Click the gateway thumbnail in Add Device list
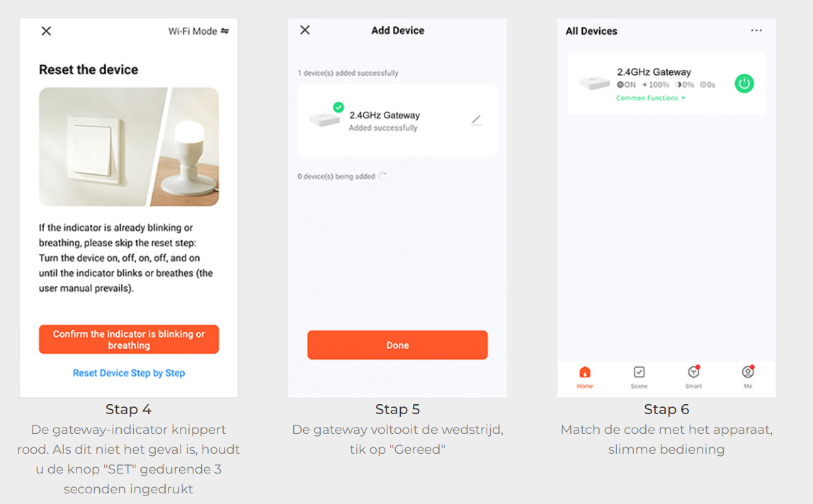 324,120
